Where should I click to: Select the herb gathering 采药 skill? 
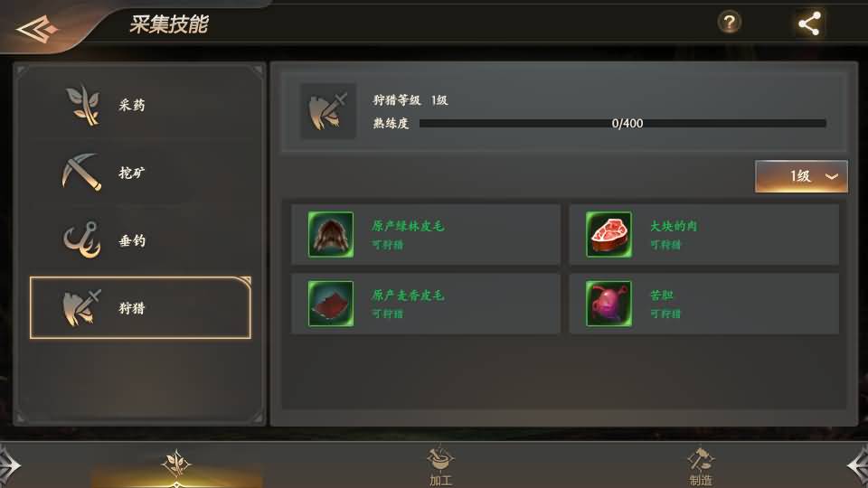pyautogui.click(x=140, y=105)
